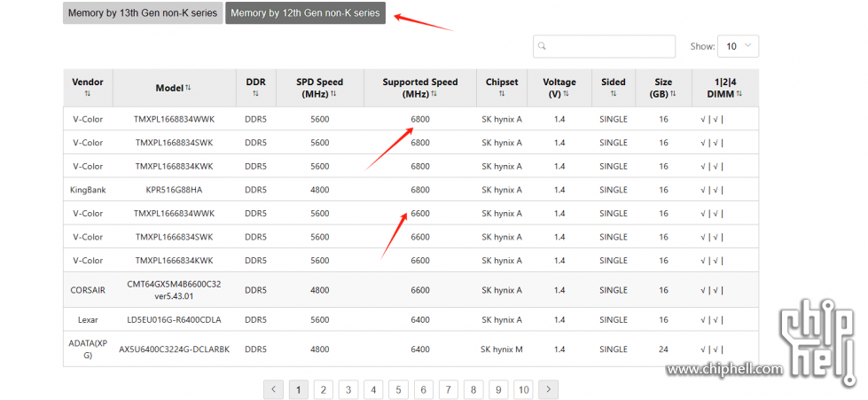This screenshot has height=400, width=868.
Task: Click model TMXPL1668834WWK cell
Action: point(175,119)
